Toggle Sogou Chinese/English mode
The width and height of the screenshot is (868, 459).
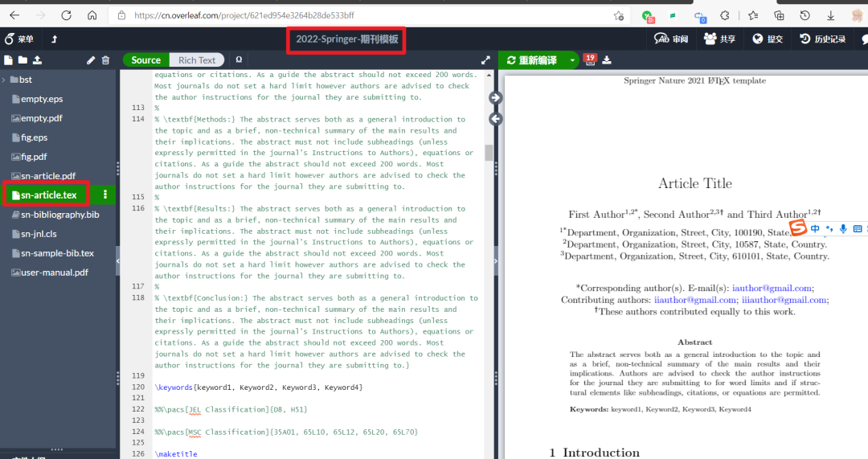click(815, 228)
